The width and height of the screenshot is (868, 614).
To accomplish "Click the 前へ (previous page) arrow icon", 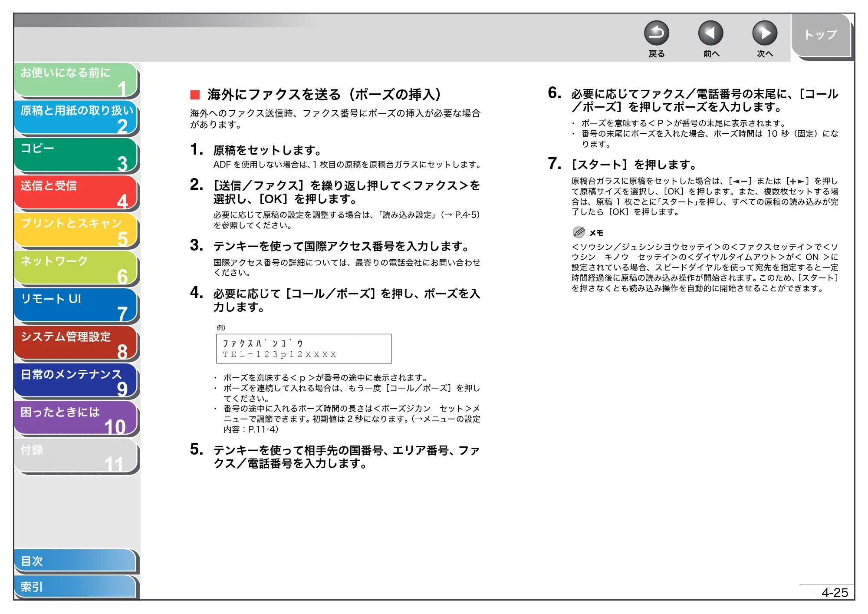I will coord(710,33).
